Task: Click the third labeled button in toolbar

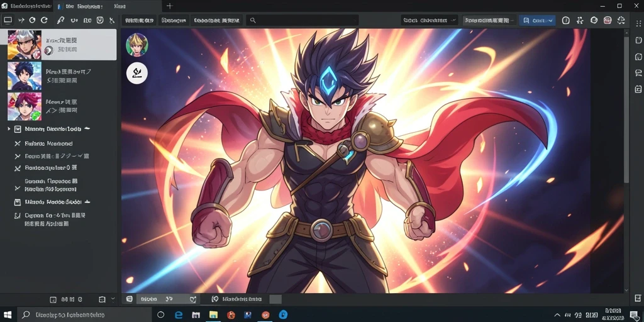Action: tap(217, 20)
